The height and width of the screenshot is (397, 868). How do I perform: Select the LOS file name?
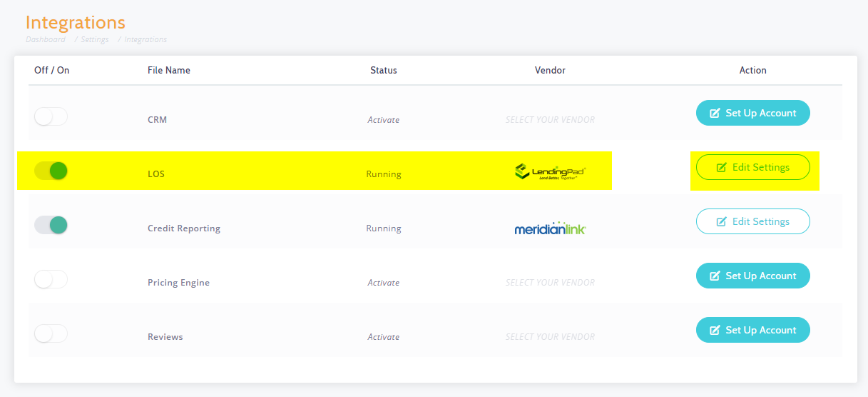155,174
